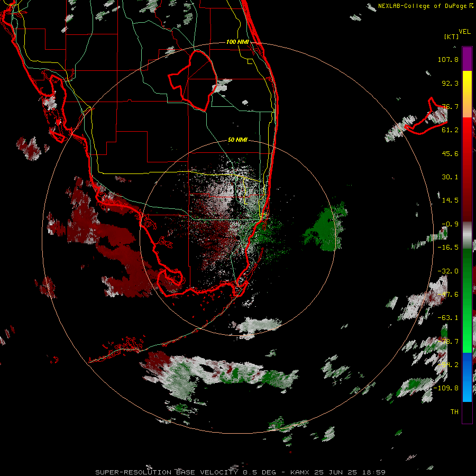Select the 92.3 scale value
The height and width of the screenshot is (476, 476).
coord(450,83)
